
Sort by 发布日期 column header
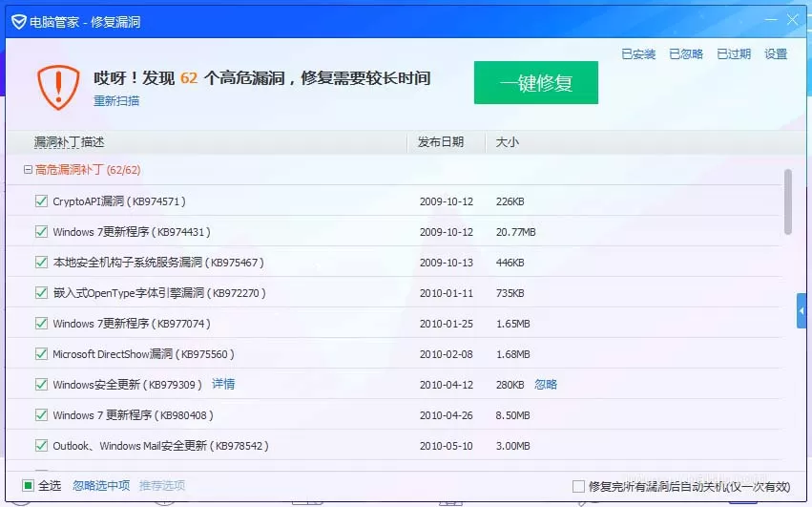[441, 142]
